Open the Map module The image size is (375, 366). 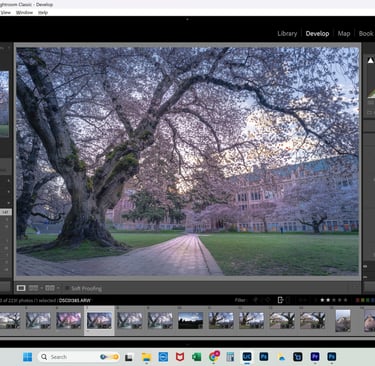pos(344,34)
